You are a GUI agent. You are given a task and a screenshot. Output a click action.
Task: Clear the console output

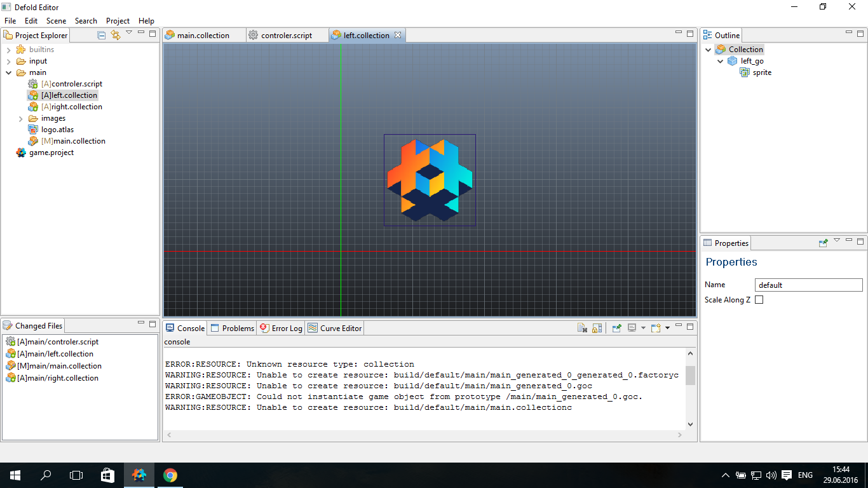pos(582,328)
